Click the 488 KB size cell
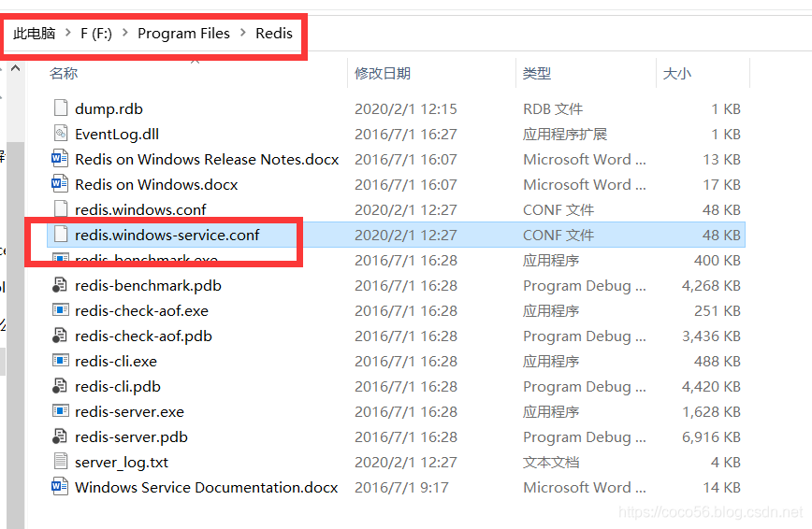This screenshot has height=529, width=812. point(718,361)
